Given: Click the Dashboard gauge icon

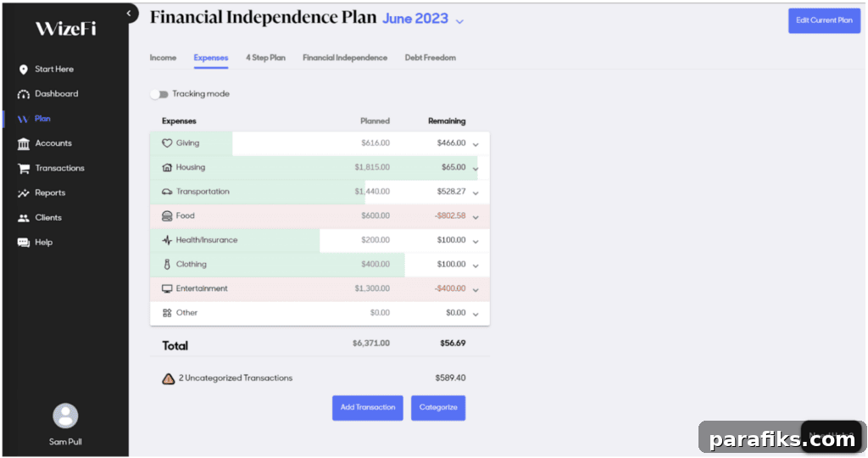Looking at the screenshot, I should tap(23, 94).
